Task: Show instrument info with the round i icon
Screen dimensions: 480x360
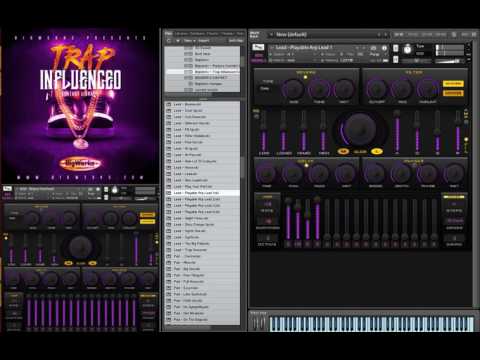Action: (384, 48)
